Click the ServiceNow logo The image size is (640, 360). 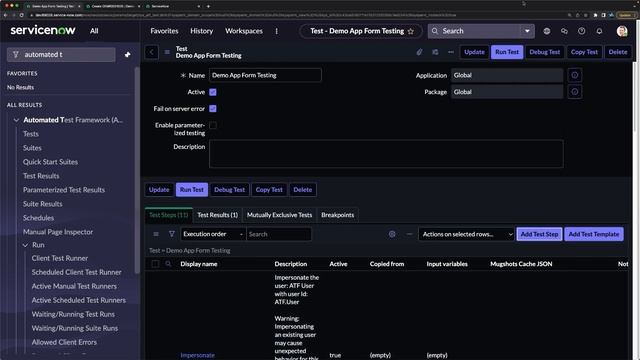click(43, 30)
